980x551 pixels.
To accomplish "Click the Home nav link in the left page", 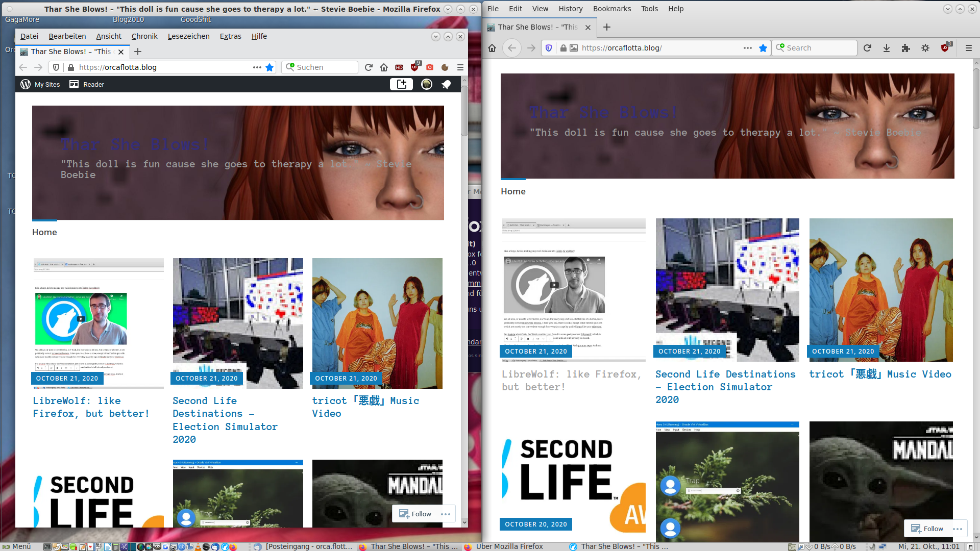I will [44, 232].
